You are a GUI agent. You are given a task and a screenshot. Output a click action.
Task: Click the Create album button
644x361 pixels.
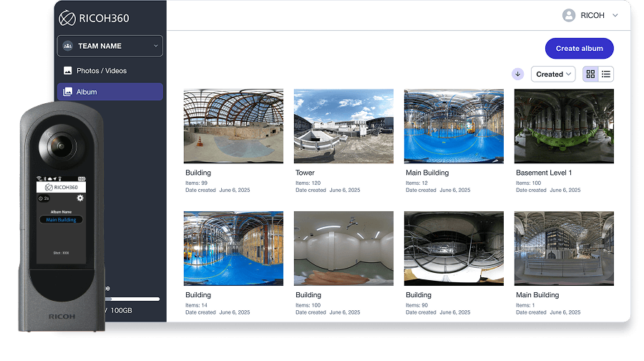(579, 48)
